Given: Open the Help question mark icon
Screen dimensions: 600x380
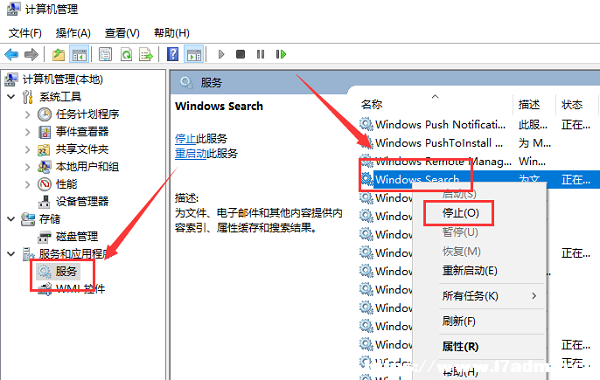Looking at the screenshot, I should coord(173,54).
